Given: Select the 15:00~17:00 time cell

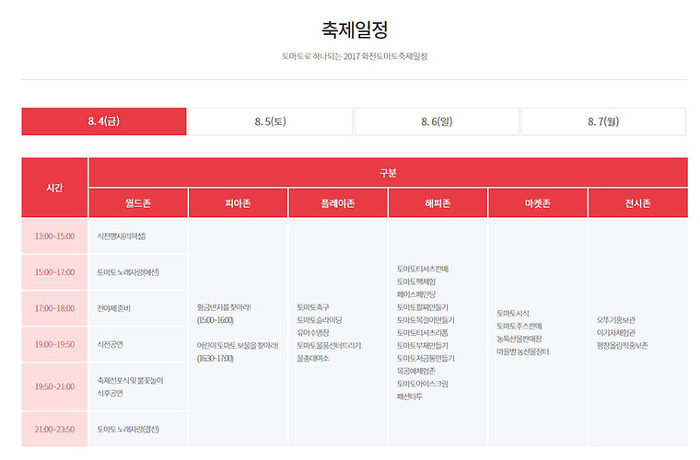Looking at the screenshot, I should coord(54,272).
